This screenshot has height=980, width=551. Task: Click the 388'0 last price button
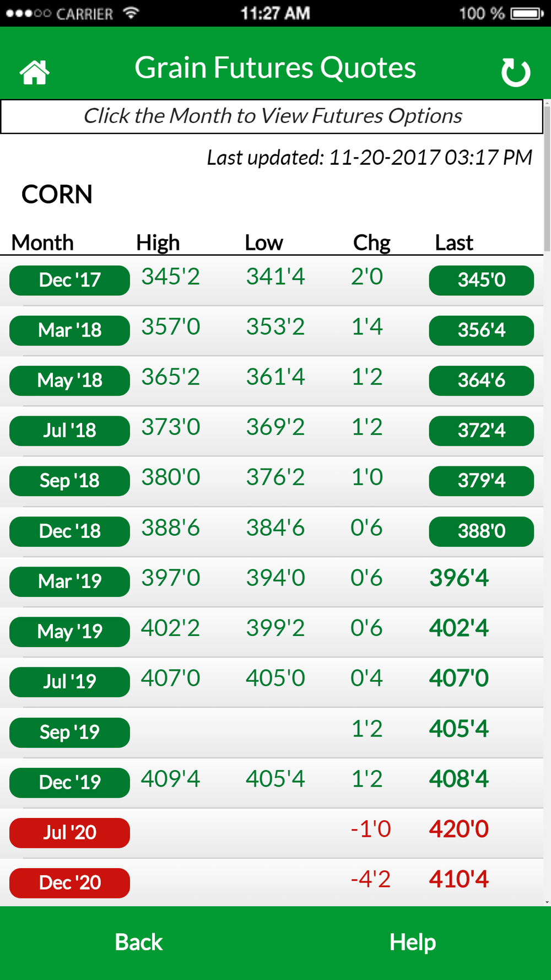pyautogui.click(x=481, y=531)
